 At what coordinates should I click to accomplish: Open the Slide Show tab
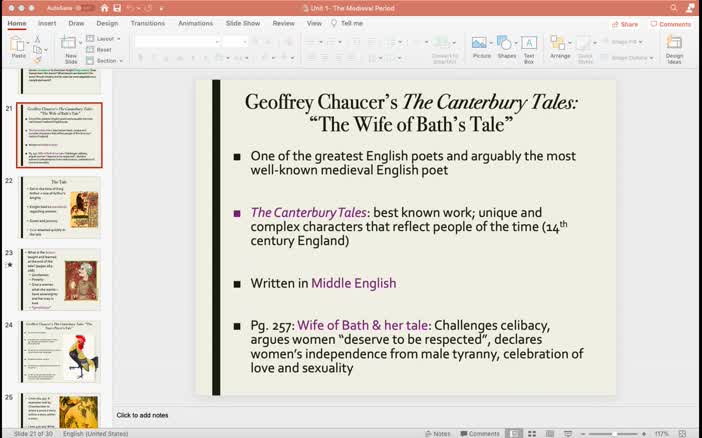pos(243,23)
